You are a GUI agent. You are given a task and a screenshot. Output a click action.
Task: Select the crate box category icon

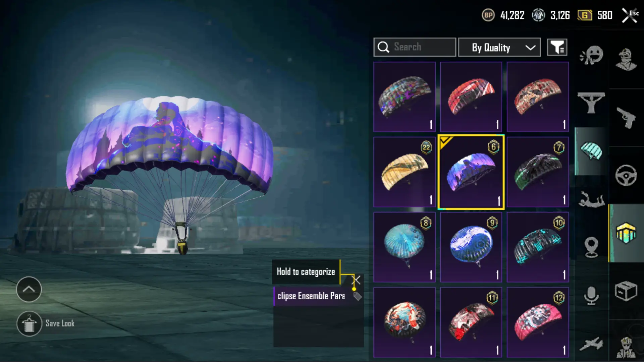pyautogui.click(x=626, y=291)
